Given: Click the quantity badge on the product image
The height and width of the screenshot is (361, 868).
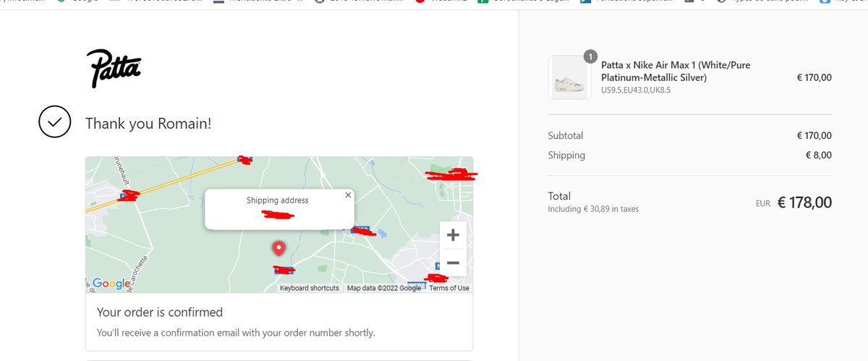Looking at the screenshot, I should coord(590,56).
